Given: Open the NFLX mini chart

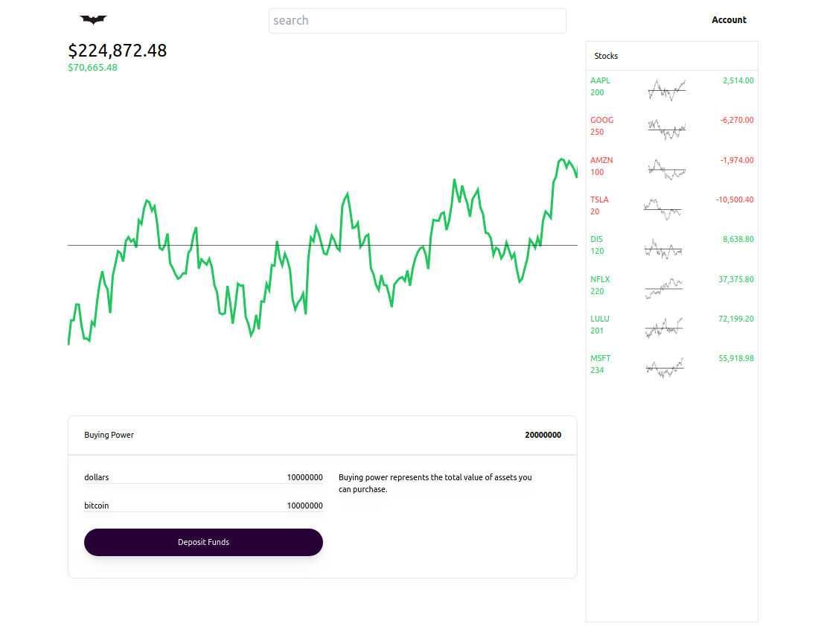Looking at the screenshot, I should coord(664,288).
